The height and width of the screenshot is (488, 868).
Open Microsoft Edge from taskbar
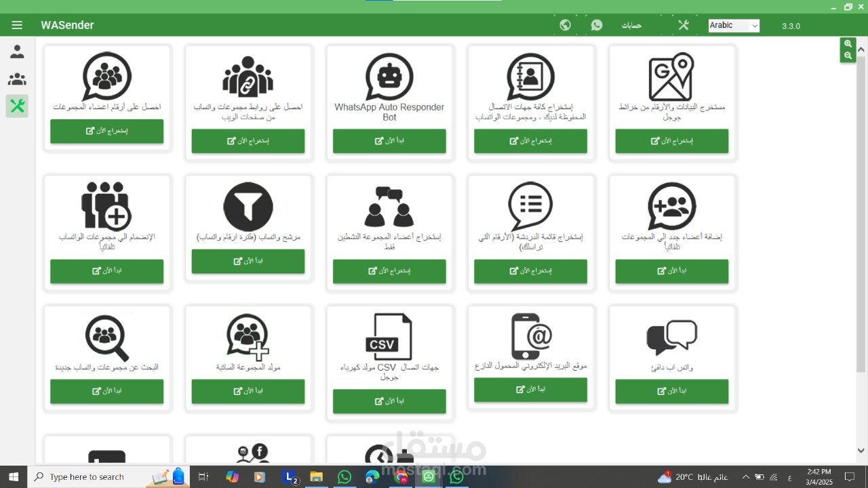pyautogui.click(x=372, y=477)
